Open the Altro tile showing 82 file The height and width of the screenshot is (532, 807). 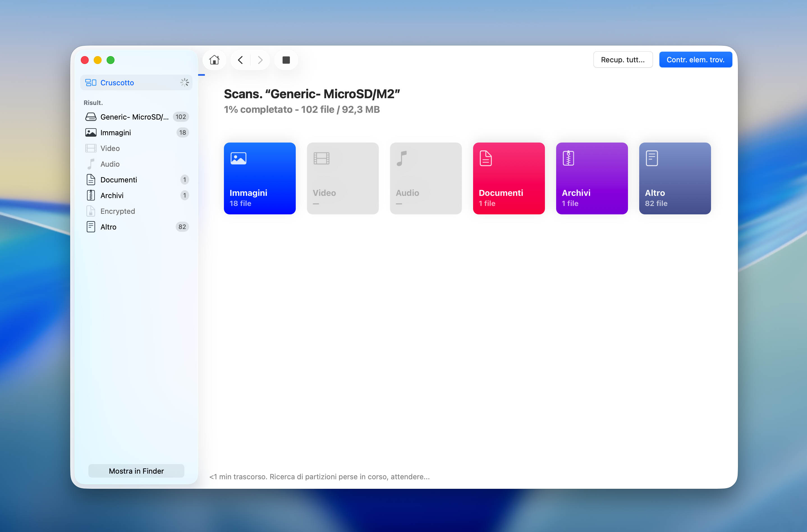tap(675, 178)
